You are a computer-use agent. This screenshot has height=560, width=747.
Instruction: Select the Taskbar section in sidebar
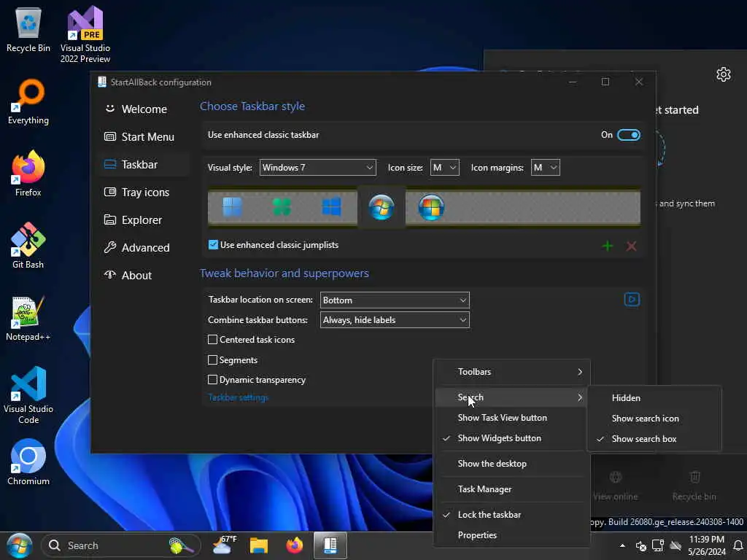click(145, 164)
